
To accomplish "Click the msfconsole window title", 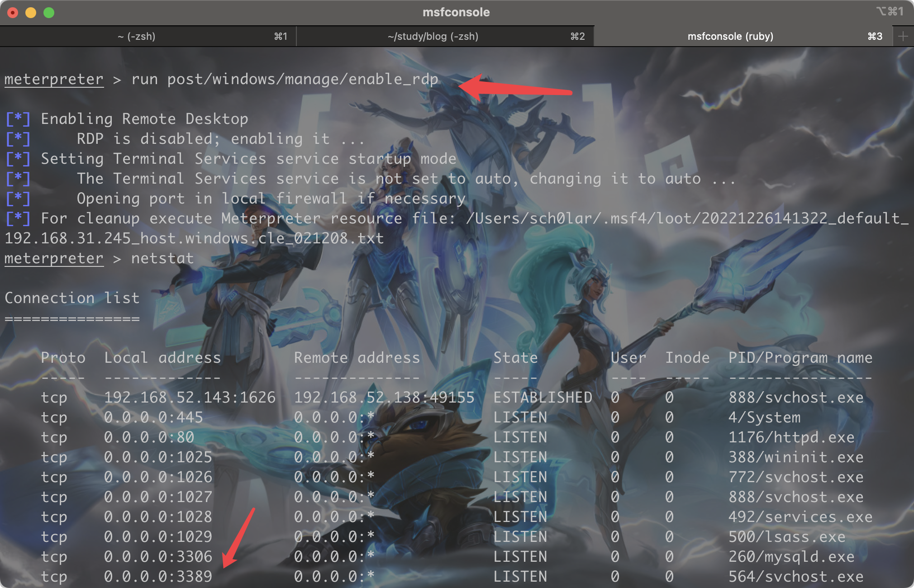I will [x=456, y=12].
